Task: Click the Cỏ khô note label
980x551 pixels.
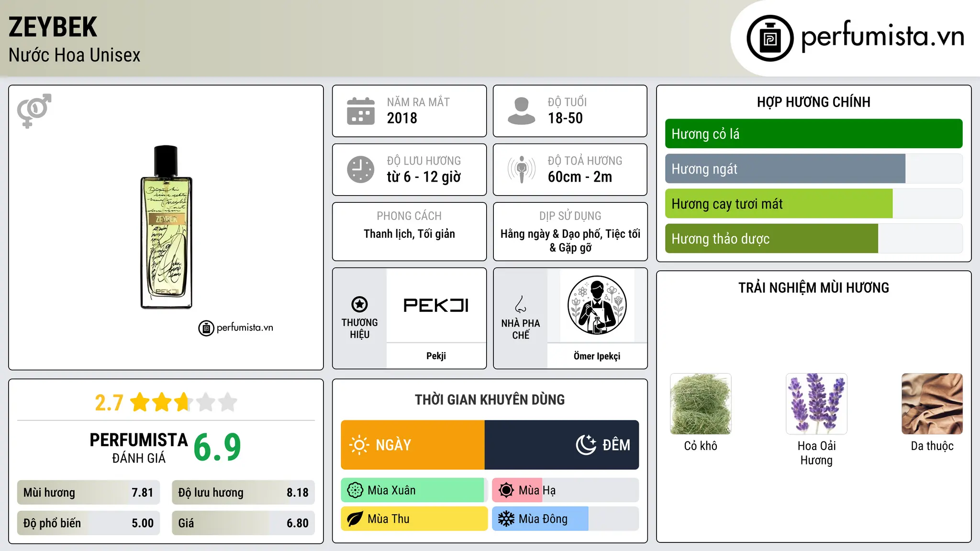Action: 701,446
